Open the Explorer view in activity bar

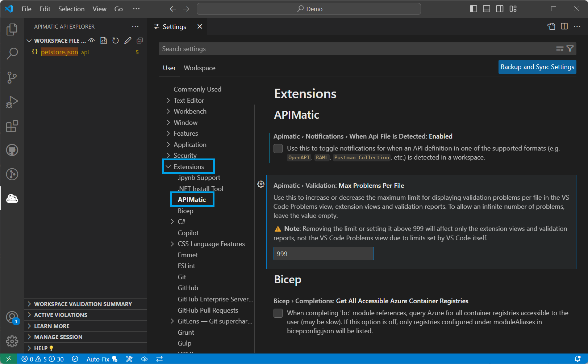tap(12, 29)
